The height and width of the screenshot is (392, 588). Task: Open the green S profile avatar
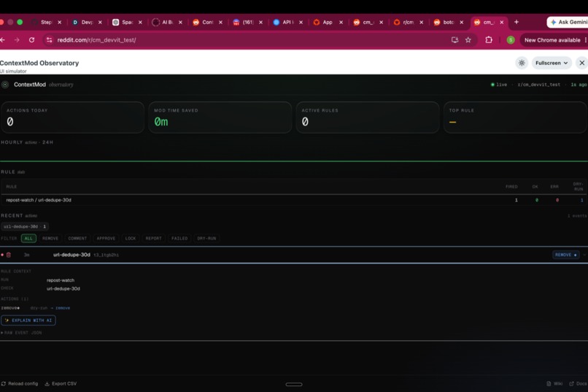(x=511, y=39)
